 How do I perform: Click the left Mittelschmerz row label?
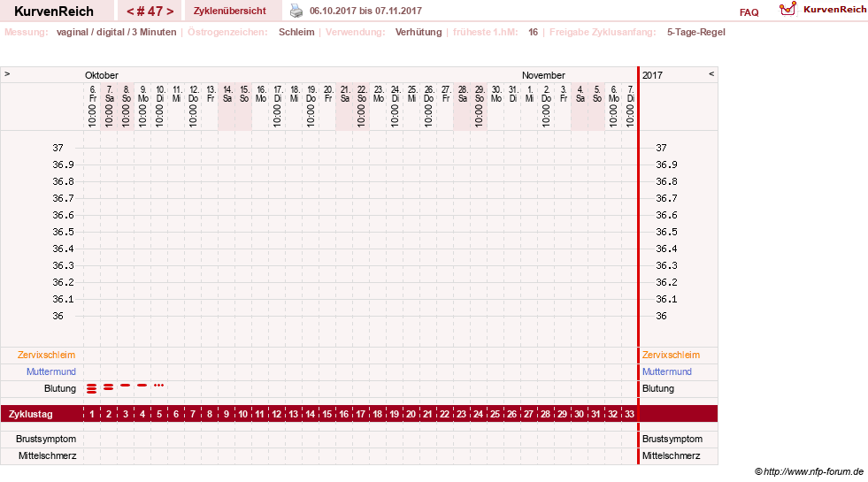tap(47, 455)
